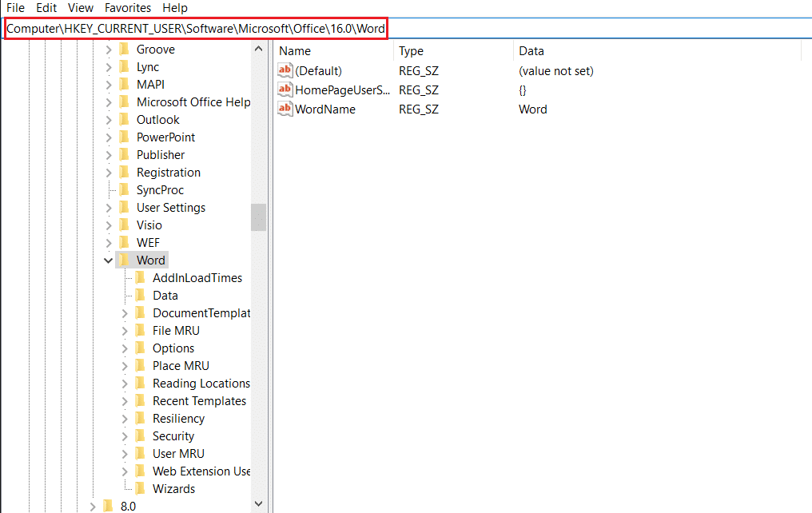
Task: Expand the WEF key
Action: point(108,243)
